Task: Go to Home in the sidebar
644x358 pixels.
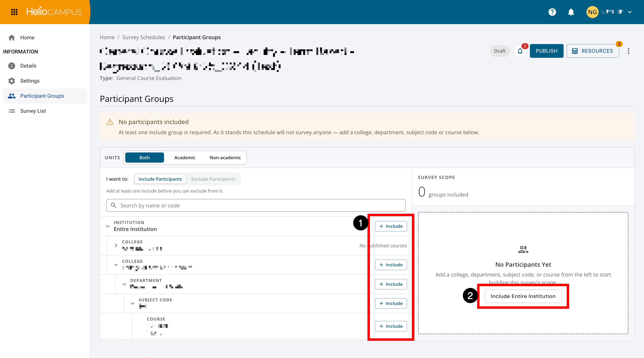Action: pos(45,37)
